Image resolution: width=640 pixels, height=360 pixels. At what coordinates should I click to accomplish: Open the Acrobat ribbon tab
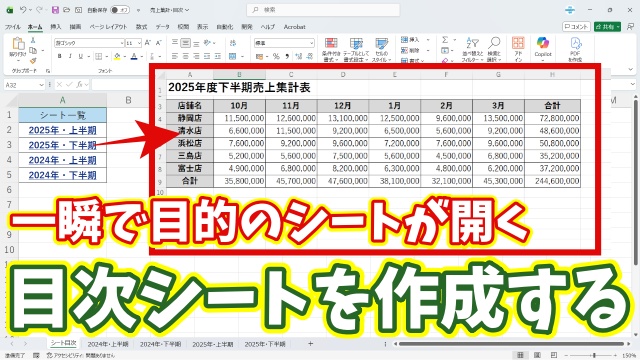pyautogui.click(x=294, y=27)
